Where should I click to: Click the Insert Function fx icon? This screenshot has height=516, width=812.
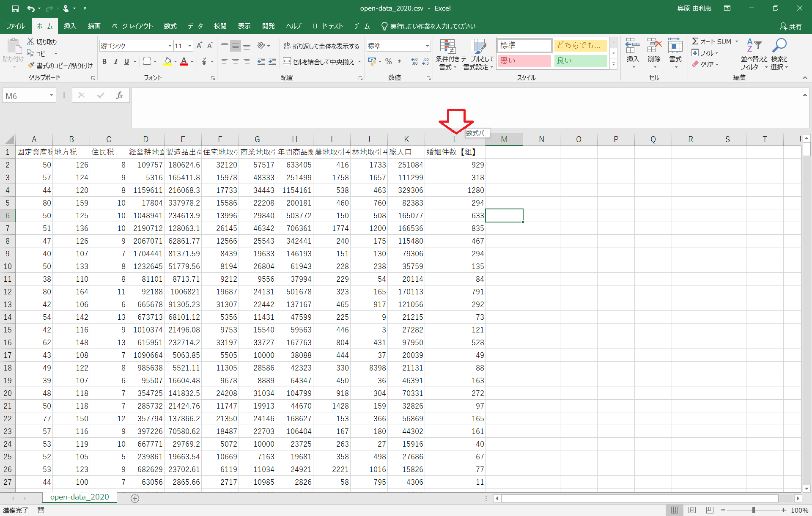120,96
